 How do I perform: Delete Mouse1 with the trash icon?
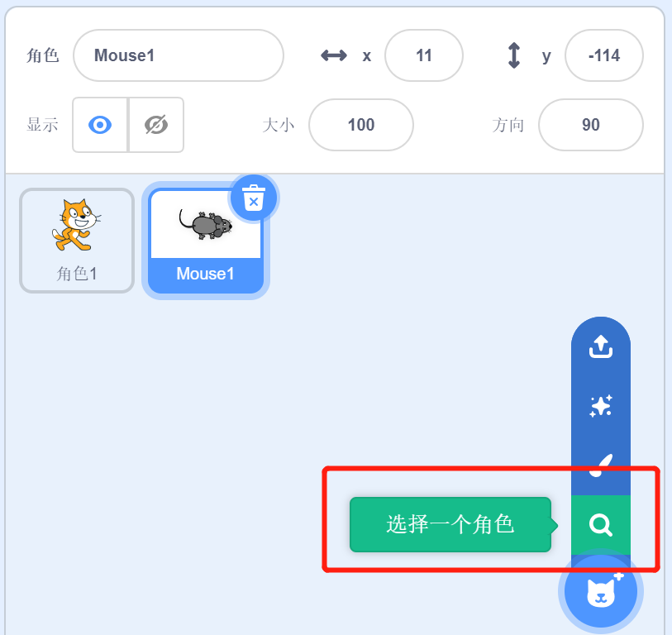pos(254,198)
